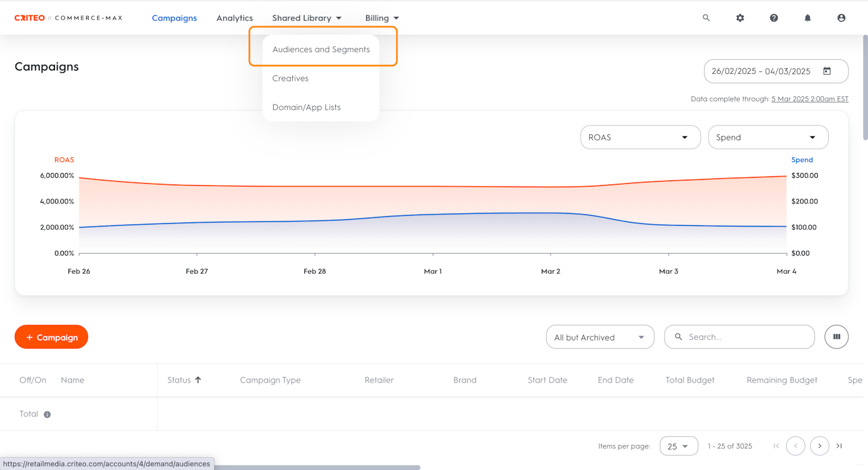This screenshot has height=470, width=868.
Task: Select Creatives from Shared Library menu
Action: pos(290,79)
